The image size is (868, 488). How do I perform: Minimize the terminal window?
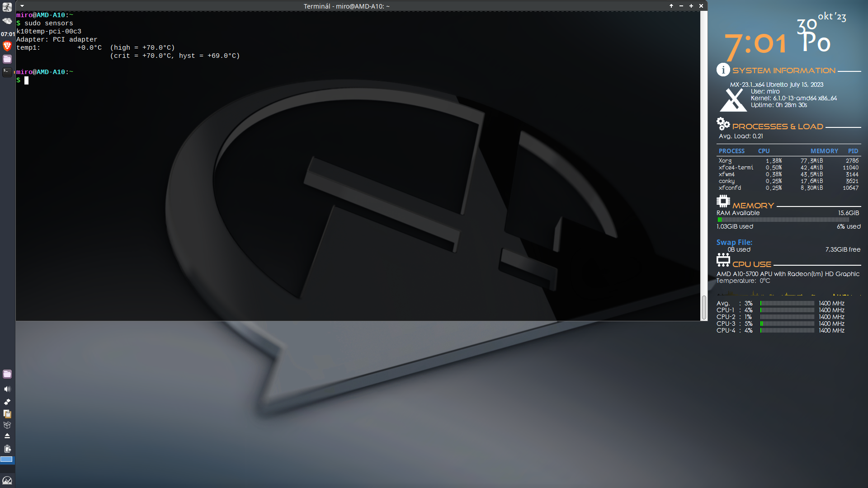[x=681, y=6]
